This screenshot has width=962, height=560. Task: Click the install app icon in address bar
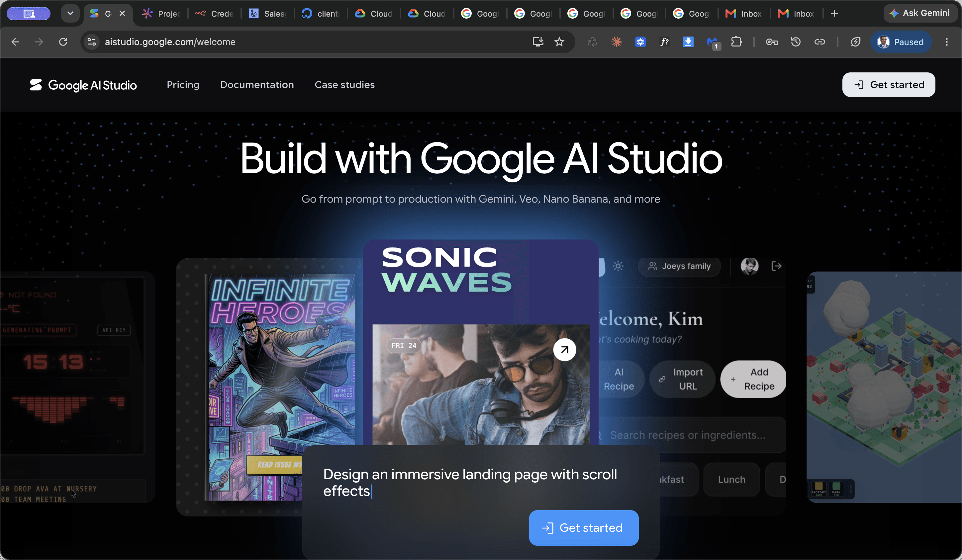pyautogui.click(x=538, y=42)
